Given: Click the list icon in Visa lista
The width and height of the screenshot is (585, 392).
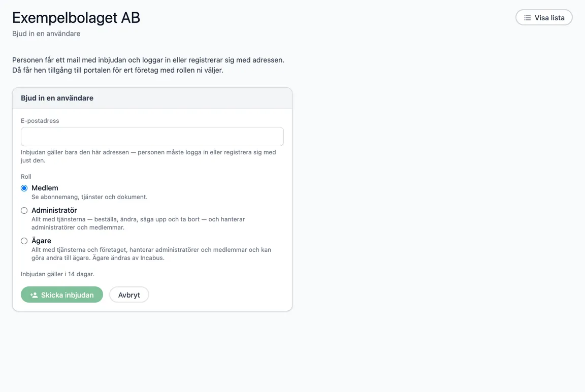Looking at the screenshot, I should (x=527, y=18).
